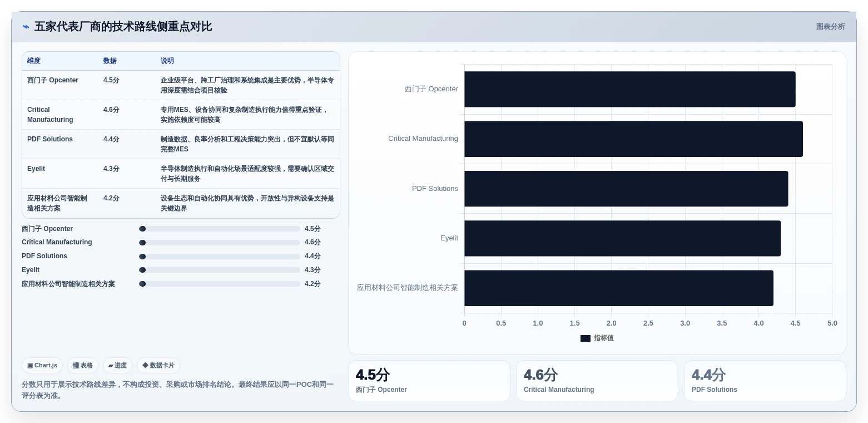This screenshot has width=868, height=423.
Task: Click the description starting 半导体制造执行和自动化
Action: (x=247, y=174)
